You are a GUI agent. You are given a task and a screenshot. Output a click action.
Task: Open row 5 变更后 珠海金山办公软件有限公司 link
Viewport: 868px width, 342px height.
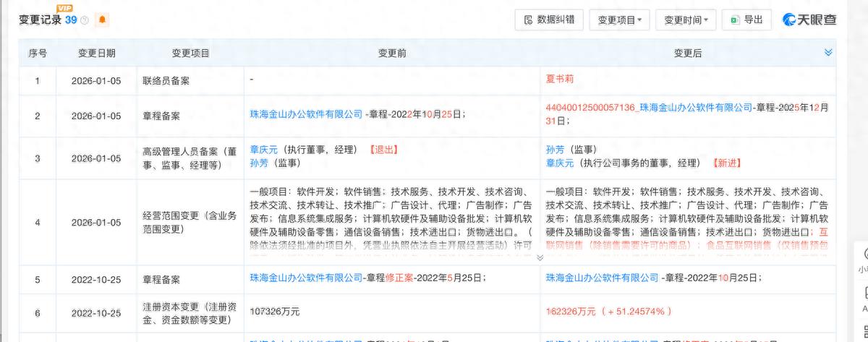603,278
